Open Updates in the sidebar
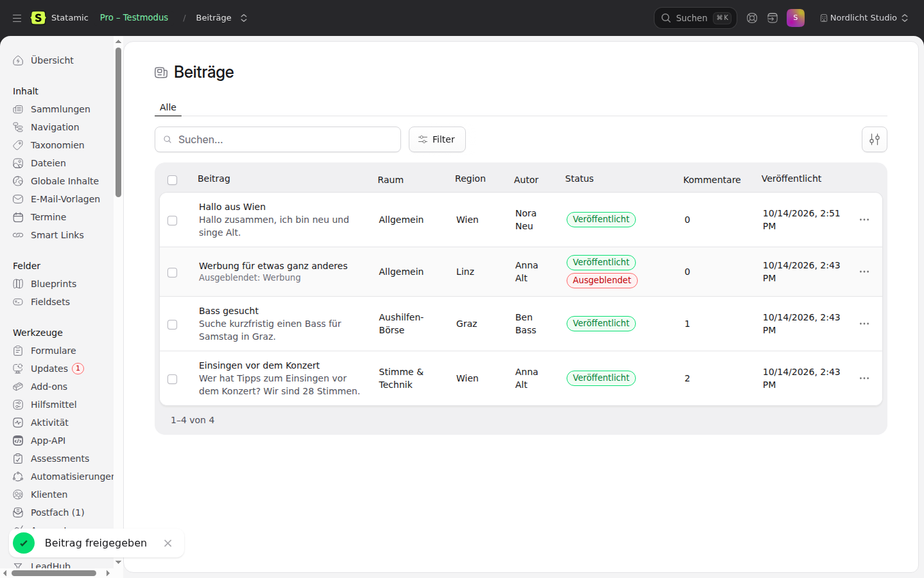The image size is (924, 578). (x=49, y=369)
